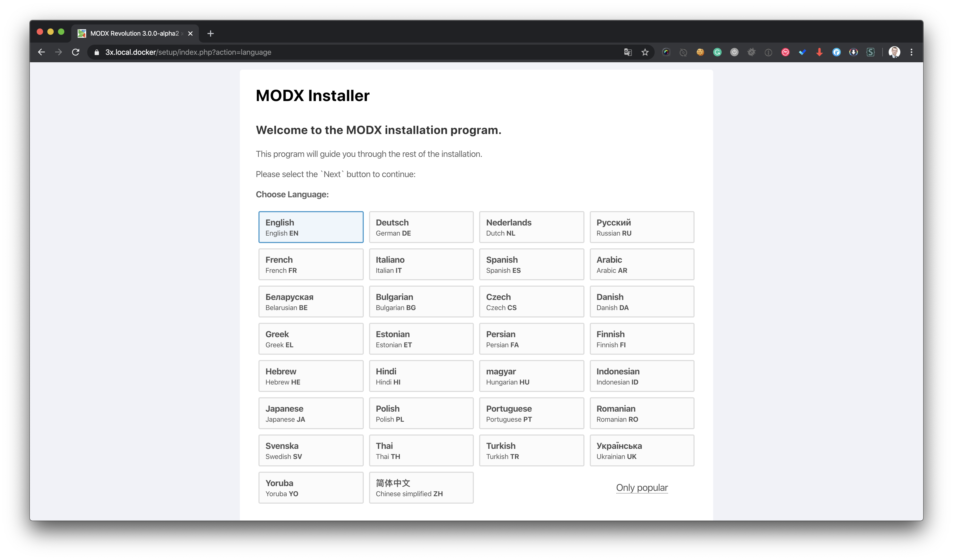Pick Indonesian ID language option
Viewport: 953px width, 560px height.
[x=642, y=376]
